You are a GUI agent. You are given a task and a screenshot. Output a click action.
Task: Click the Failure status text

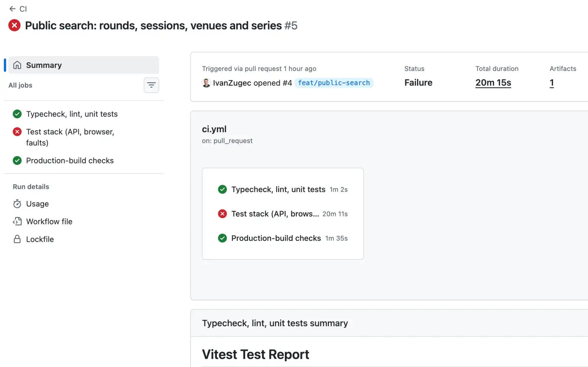coord(418,83)
